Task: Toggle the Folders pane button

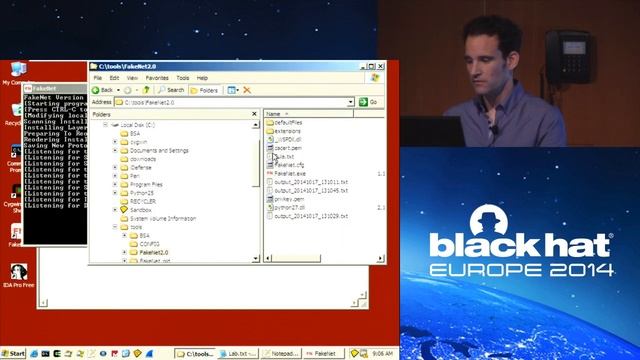Action: [x=204, y=90]
